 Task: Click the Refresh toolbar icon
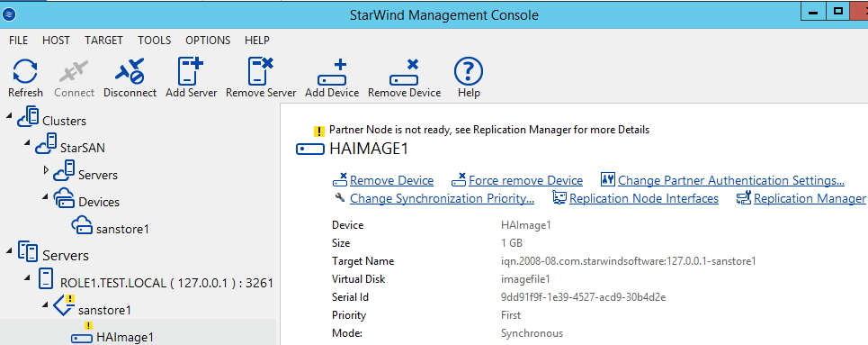point(25,71)
